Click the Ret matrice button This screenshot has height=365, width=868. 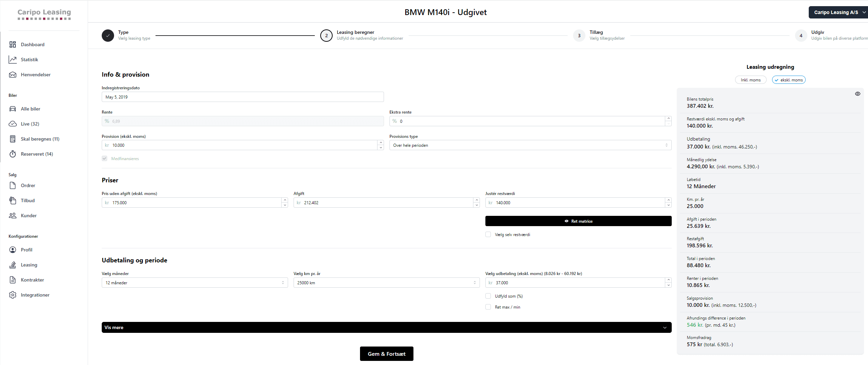click(x=578, y=221)
